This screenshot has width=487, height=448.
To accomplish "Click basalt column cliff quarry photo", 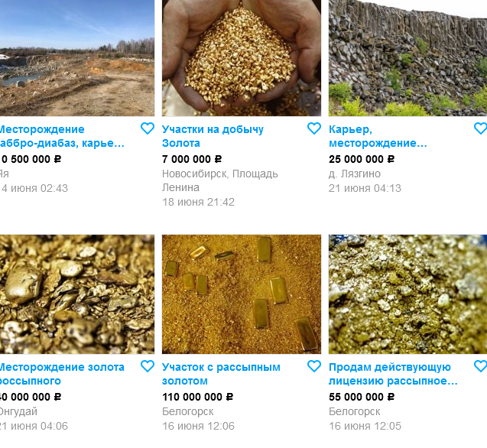I will (407, 58).
